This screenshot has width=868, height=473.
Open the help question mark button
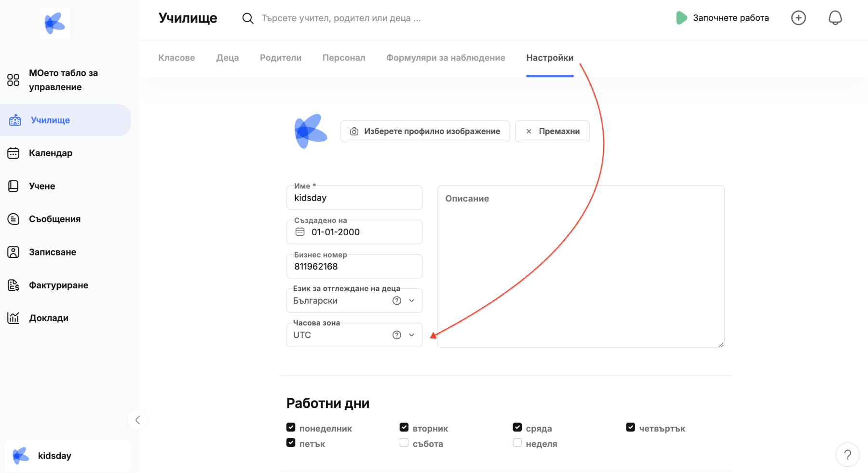[x=847, y=455]
